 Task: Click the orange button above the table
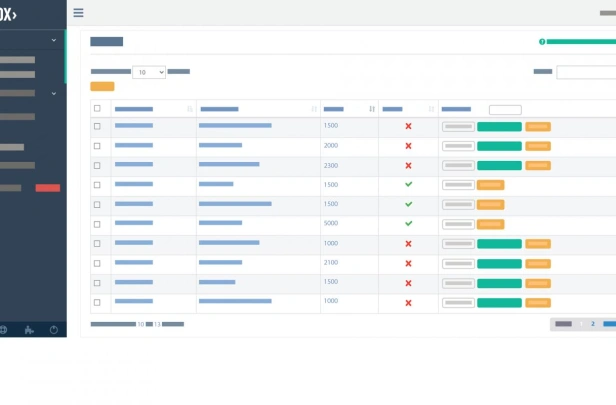click(x=102, y=86)
